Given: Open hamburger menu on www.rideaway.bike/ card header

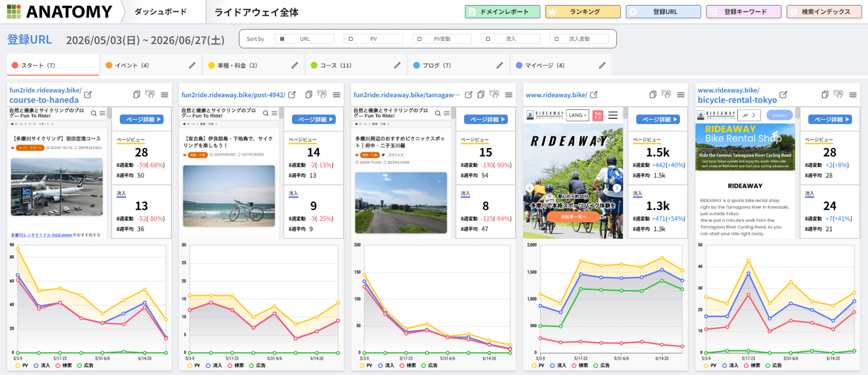Looking at the screenshot, I should [x=681, y=94].
